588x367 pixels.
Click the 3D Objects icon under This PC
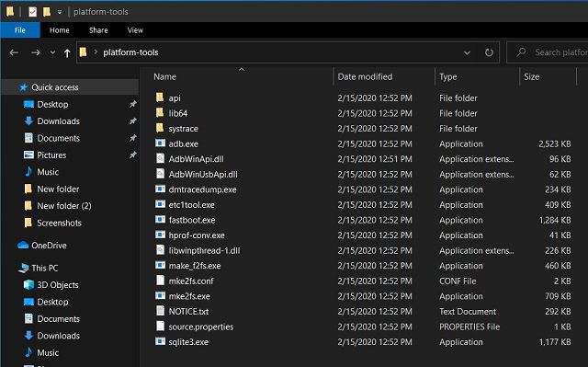28,284
